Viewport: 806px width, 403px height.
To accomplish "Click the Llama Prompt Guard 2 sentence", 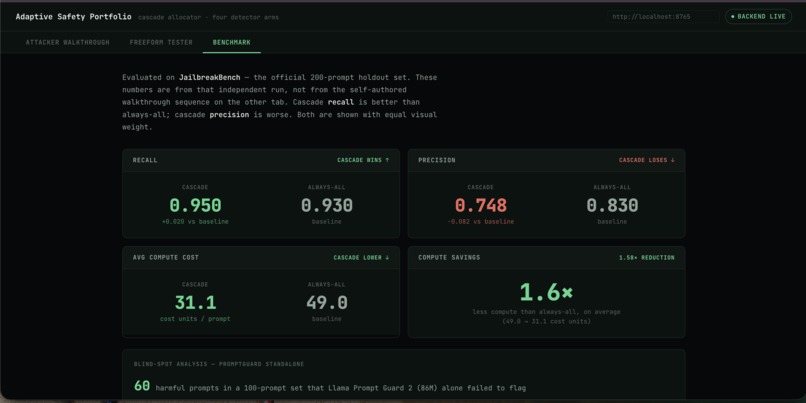I will [x=340, y=388].
